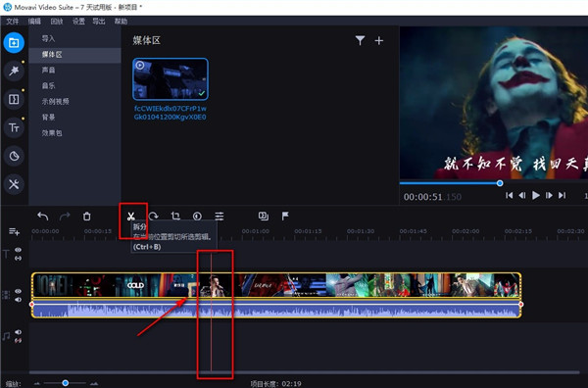588x388 pixels.
Task: Click the 00:01:00 mark on the timeline ruler
Action: (256, 231)
